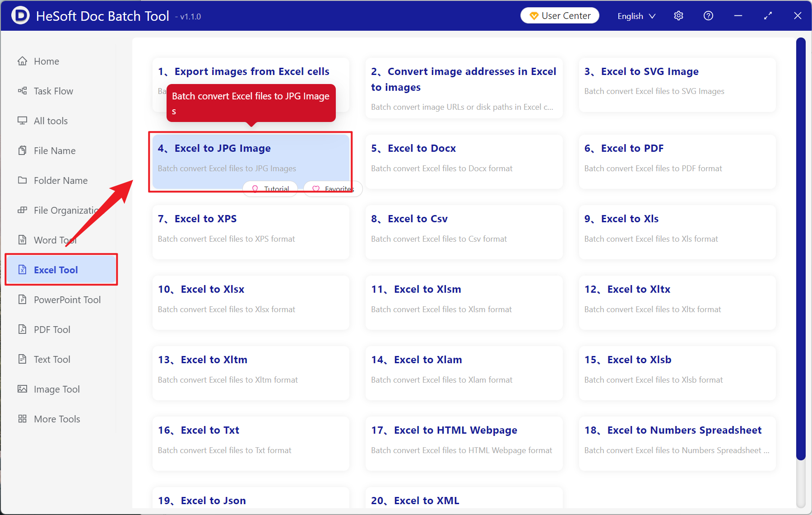Select the Excel to Csv card
The image size is (812, 515).
(x=464, y=232)
